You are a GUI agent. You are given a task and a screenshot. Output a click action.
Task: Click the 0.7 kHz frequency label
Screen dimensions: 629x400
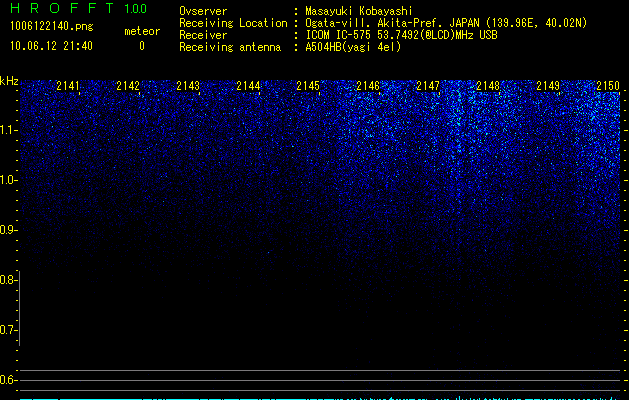click(7, 330)
